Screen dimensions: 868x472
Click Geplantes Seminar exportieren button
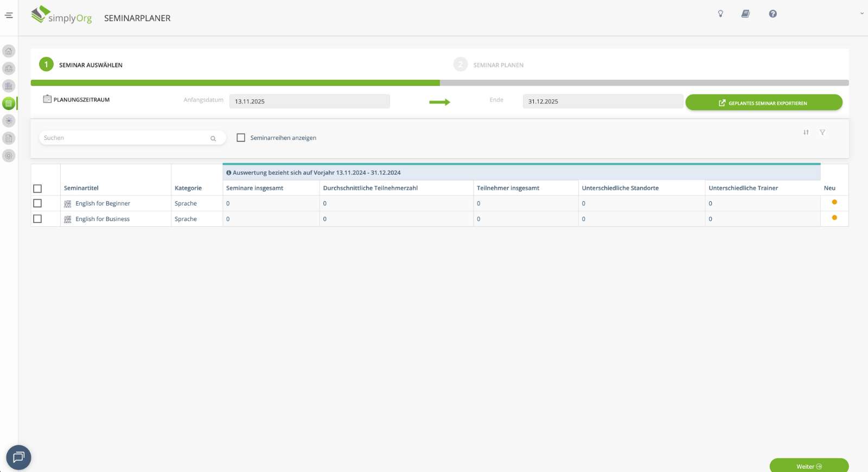(x=763, y=103)
